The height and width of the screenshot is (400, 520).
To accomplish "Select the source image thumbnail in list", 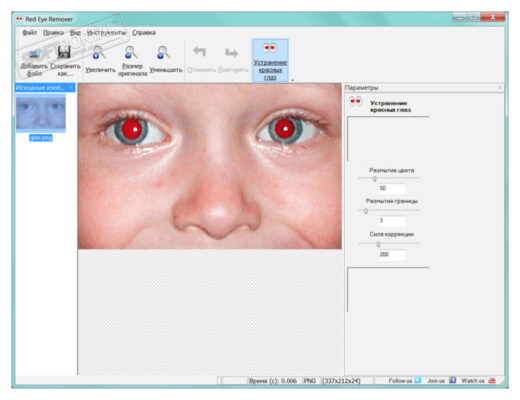I will coord(41,113).
